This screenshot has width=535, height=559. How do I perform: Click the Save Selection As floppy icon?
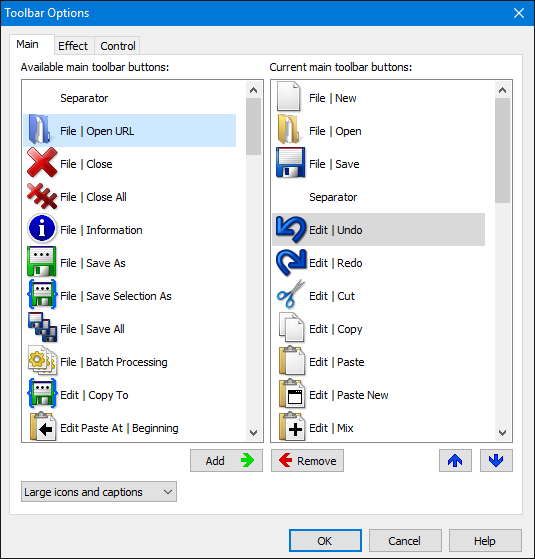click(42, 294)
